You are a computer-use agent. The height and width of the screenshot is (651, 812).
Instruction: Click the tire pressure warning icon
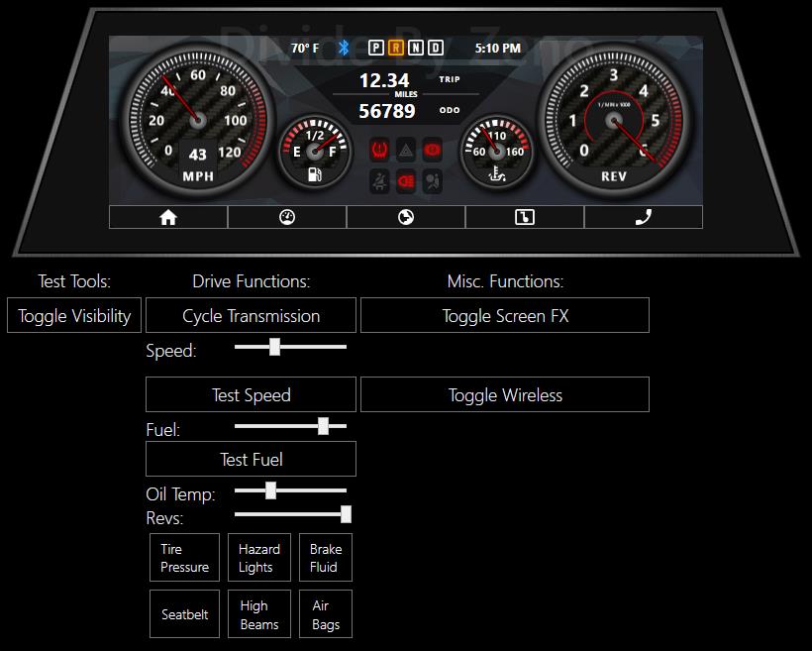(379, 149)
